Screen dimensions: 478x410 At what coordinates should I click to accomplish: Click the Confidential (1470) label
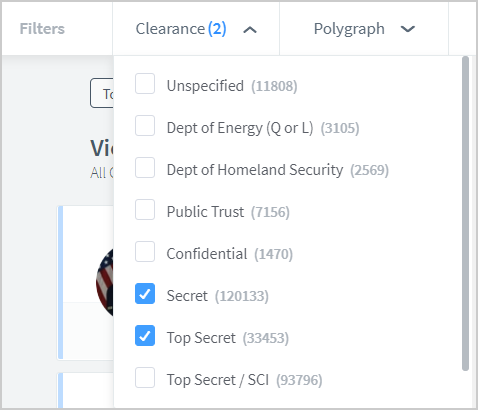pyautogui.click(x=230, y=254)
